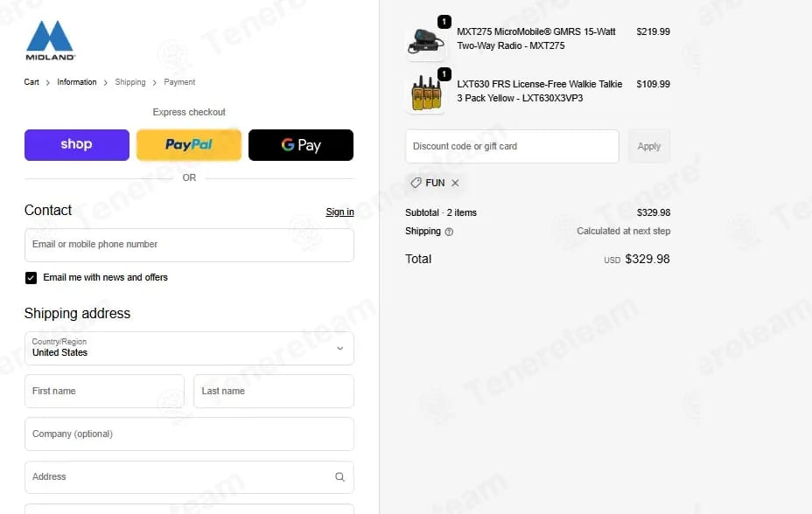The width and height of the screenshot is (812, 514).
Task: Click the address search magnifier icon
Action: [x=339, y=476]
